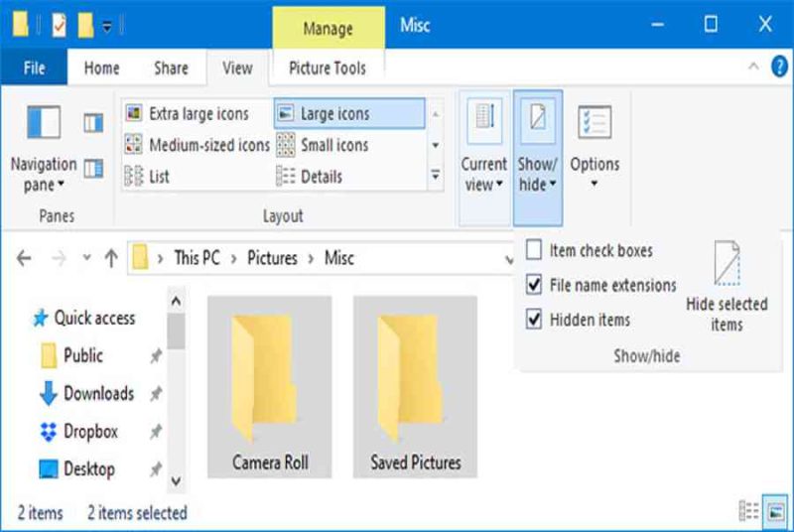Go to Pictures in address breadcrumb
Image resolution: width=794 pixels, height=532 pixels.
point(272,258)
